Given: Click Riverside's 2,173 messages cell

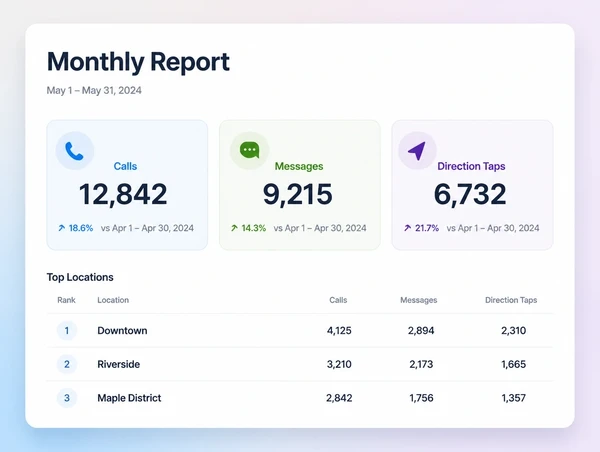Looking at the screenshot, I should pos(421,364).
